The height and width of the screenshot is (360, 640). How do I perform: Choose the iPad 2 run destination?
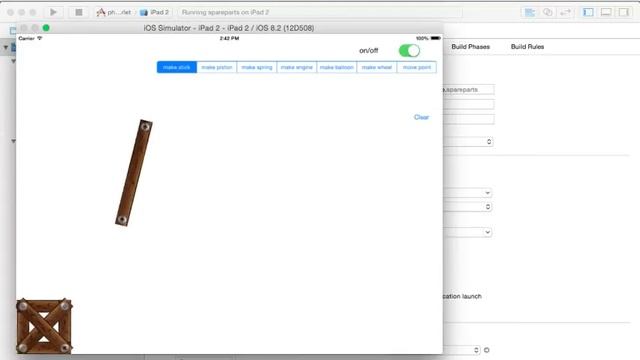click(155, 12)
